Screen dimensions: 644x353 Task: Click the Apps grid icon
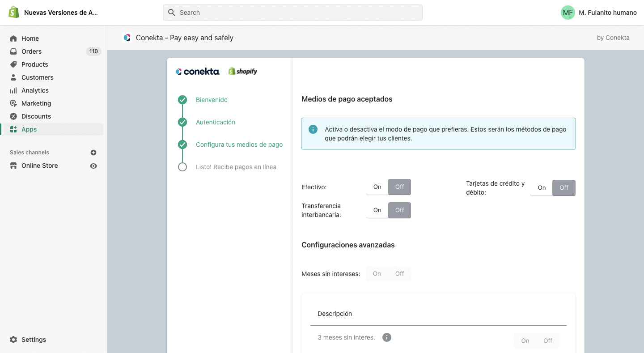coord(13,129)
